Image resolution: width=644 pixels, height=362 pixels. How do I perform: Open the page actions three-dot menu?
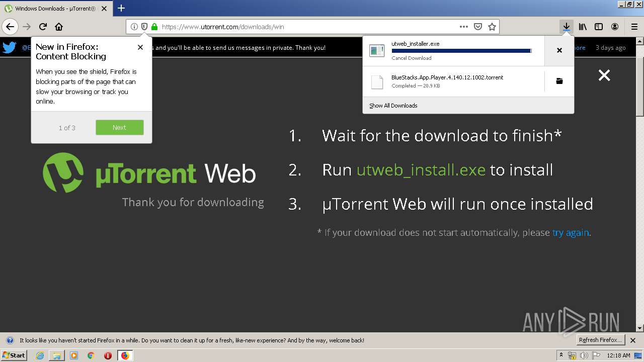click(464, 27)
